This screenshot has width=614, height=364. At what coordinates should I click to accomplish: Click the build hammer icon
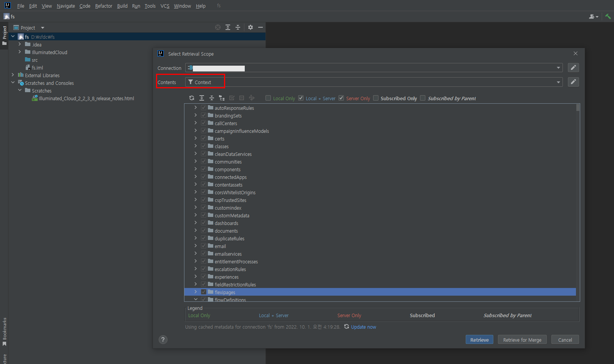click(x=608, y=17)
